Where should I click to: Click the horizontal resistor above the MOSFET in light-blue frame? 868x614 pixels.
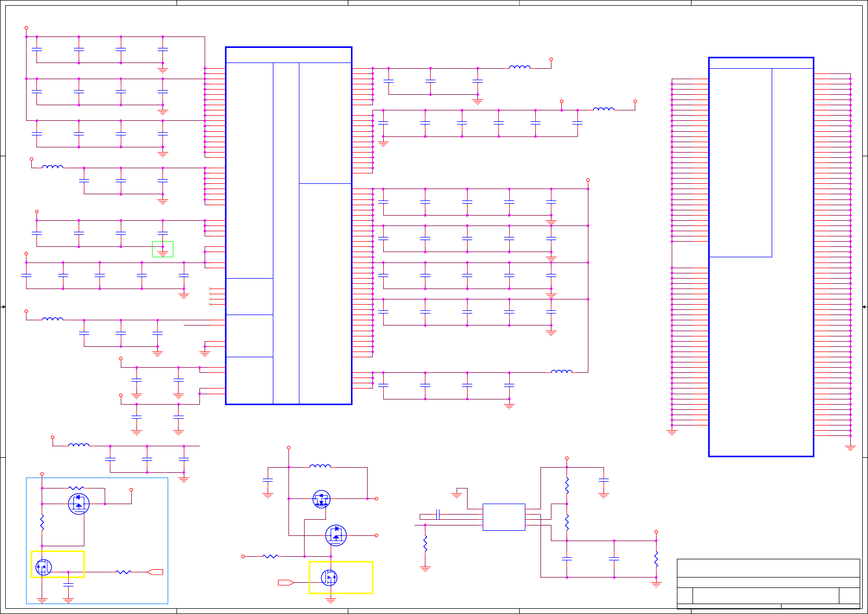coord(77,488)
